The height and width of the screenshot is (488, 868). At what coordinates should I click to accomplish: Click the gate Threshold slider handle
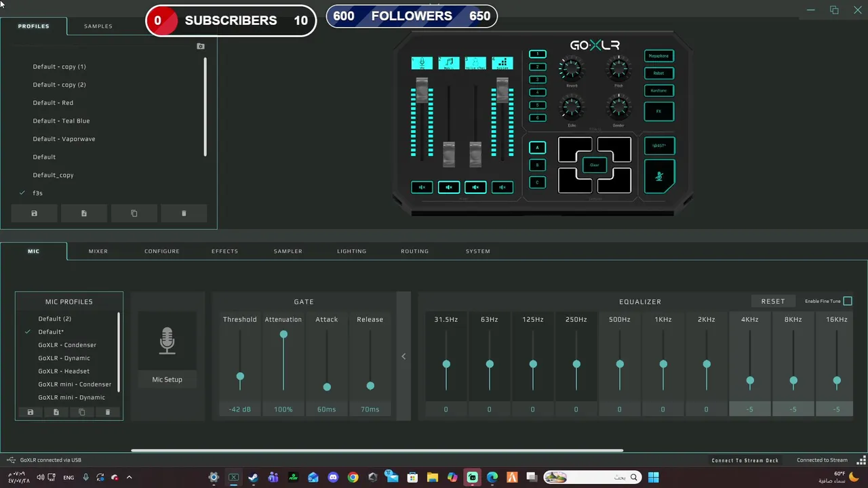(x=240, y=376)
